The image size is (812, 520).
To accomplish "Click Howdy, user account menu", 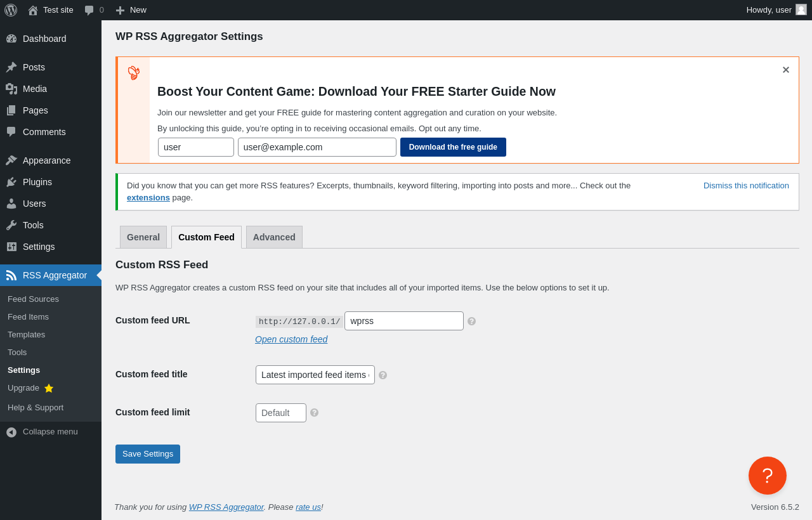I will [x=776, y=10].
